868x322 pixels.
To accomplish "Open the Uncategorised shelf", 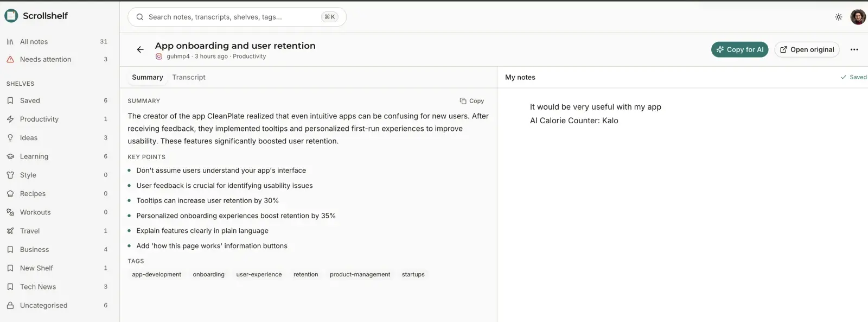I will click(57, 306).
